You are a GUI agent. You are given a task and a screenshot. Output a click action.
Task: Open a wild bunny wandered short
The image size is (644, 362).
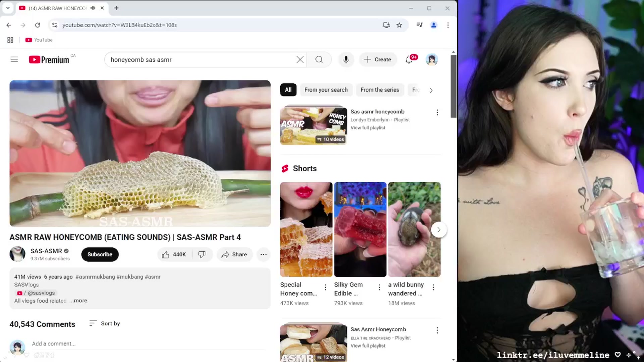click(414, 229)
